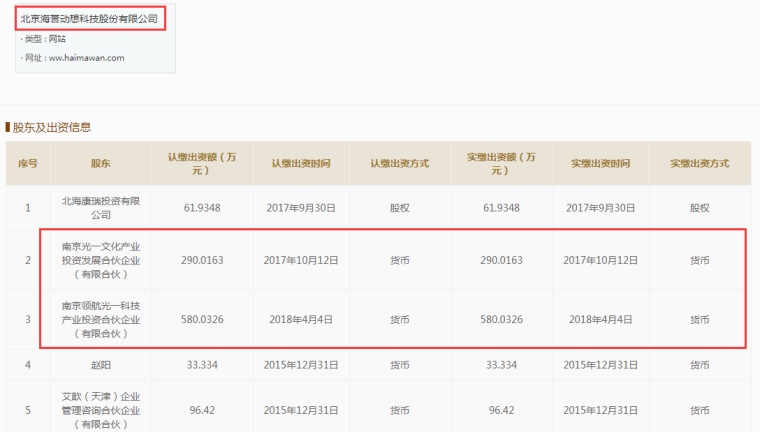This screenshot has height=432, width=760.
Task: Open website address ww.haimawan.com
Action: pos(86,58)
